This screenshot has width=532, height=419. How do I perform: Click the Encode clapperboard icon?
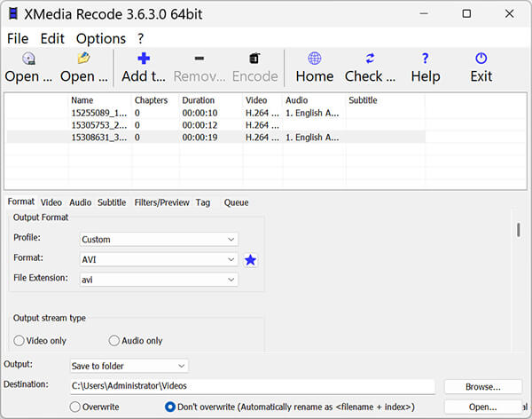(254, 59)
